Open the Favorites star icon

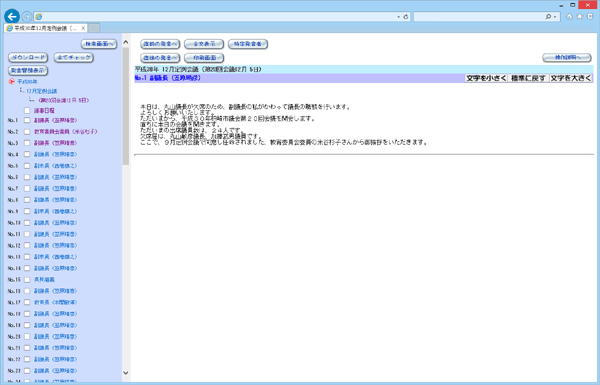pos(580,16)
